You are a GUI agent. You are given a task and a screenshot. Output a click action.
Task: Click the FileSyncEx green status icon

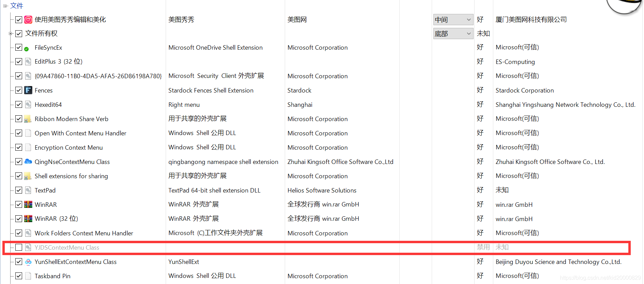(x=27, y=49)
